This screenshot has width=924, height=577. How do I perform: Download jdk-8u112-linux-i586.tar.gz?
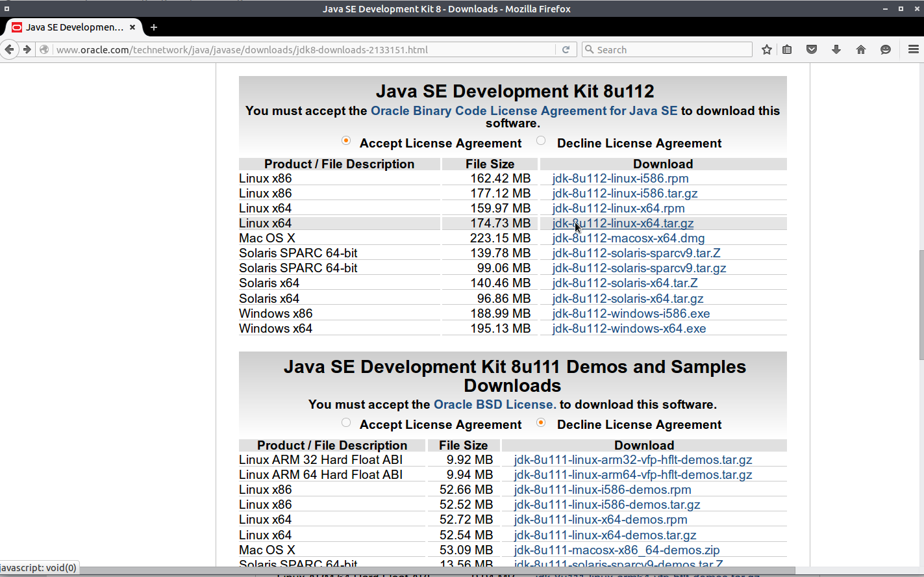[625, 194]
